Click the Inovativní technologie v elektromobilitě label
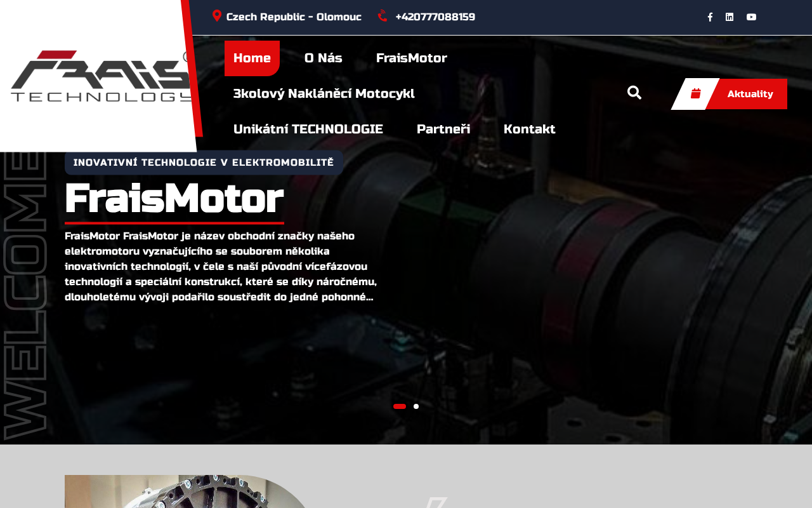This screenshot has width=812, height=508. tap(204, 163)
